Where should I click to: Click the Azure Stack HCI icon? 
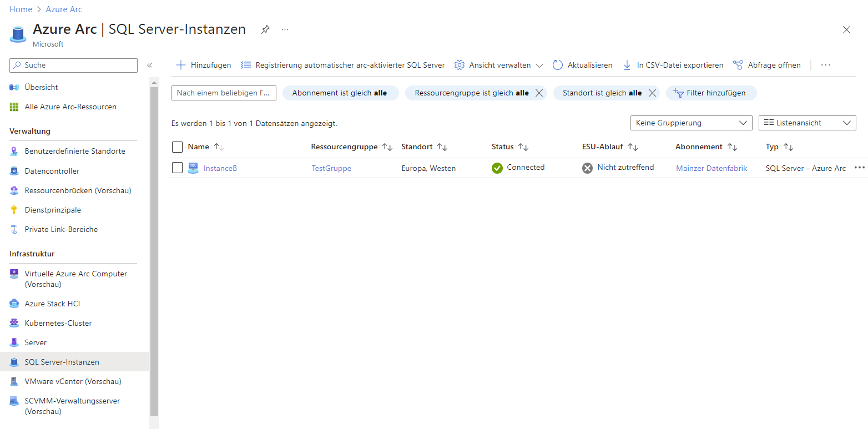[14, 304]
